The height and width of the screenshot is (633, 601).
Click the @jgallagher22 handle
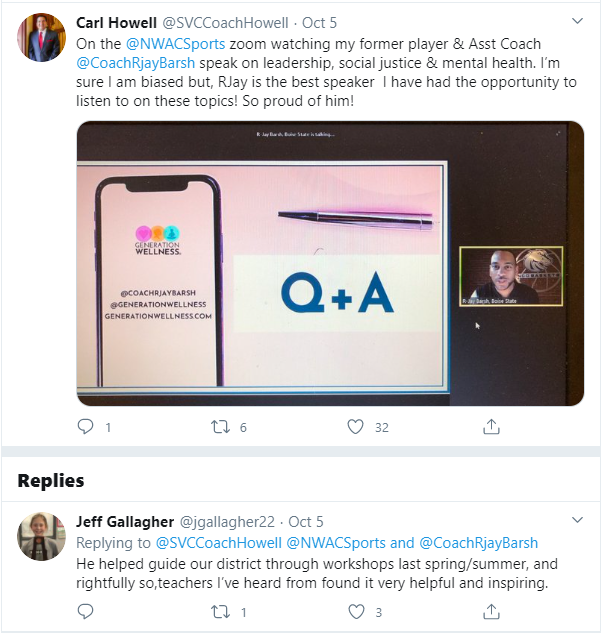[227, 522]
